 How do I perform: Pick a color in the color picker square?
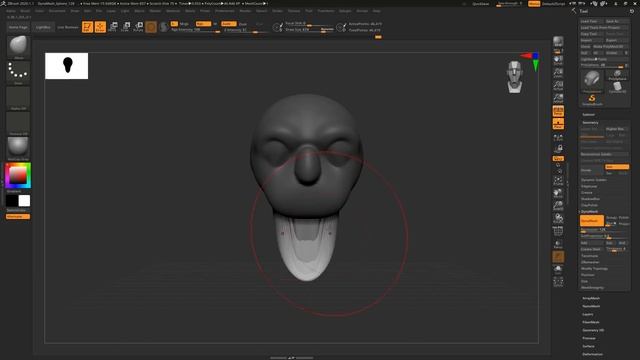(x=18, y=176)
